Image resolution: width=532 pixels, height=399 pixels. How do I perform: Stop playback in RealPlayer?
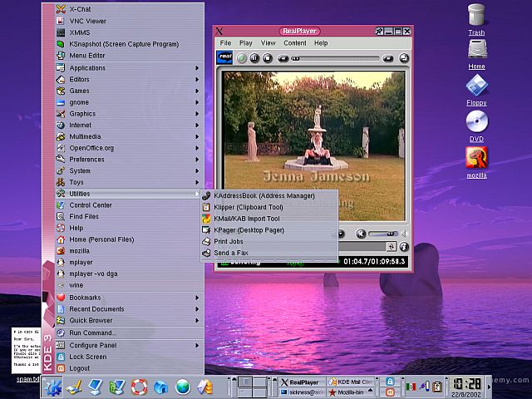268,58
